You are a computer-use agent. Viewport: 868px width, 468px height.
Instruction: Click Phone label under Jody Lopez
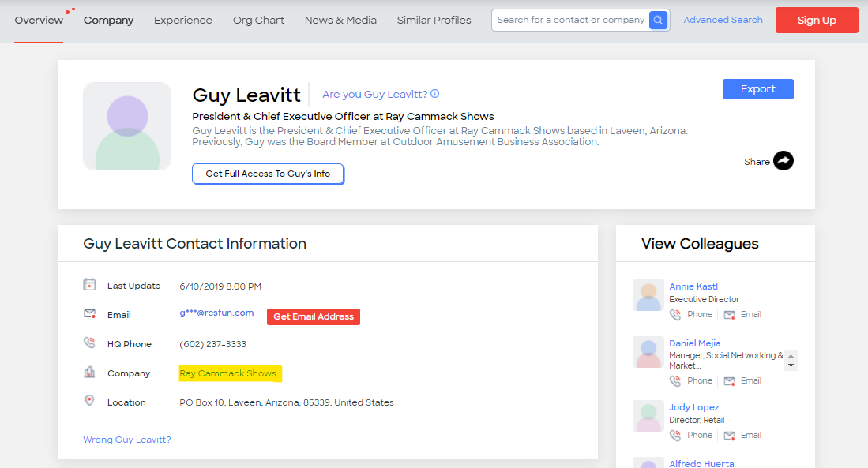pyautogui.click(x=700, y=436)
